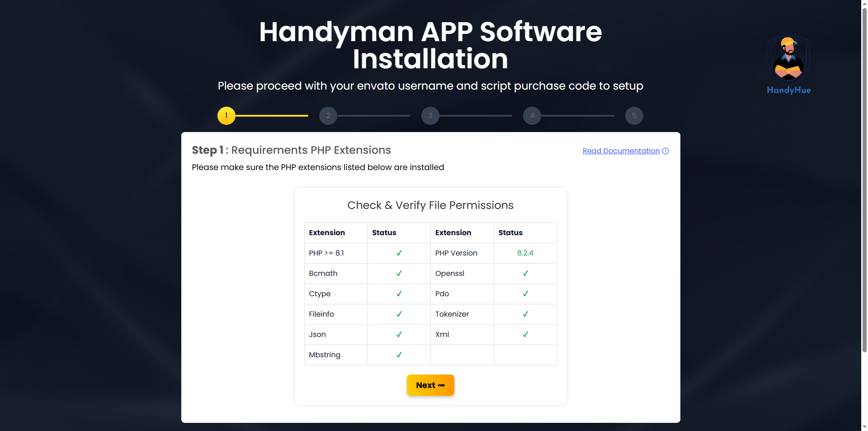
Task: Click the PHP version 8.2.4 value
Action: [525, 253]
